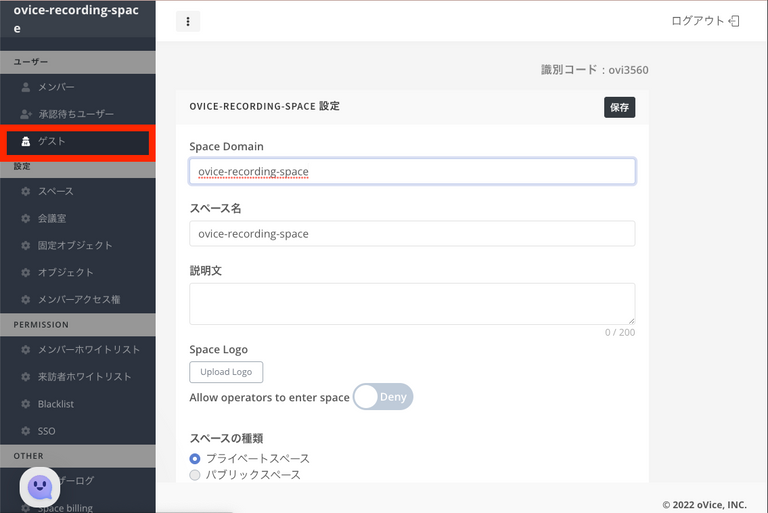This screenshot has width=768, height=513.
Task: Open オブジェクト settings in the sidebar
Action: pos(78,272)
